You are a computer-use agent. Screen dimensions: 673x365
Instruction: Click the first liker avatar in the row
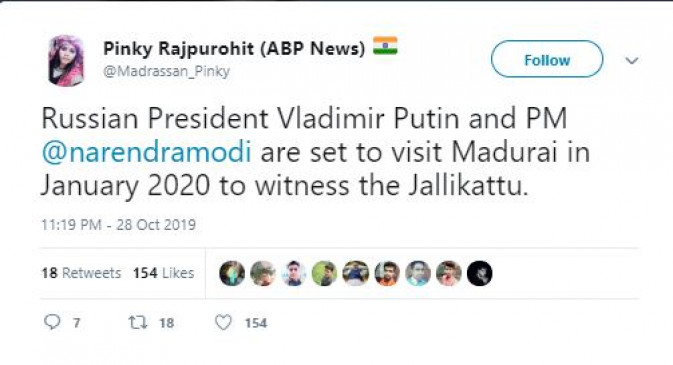point(232,273)
